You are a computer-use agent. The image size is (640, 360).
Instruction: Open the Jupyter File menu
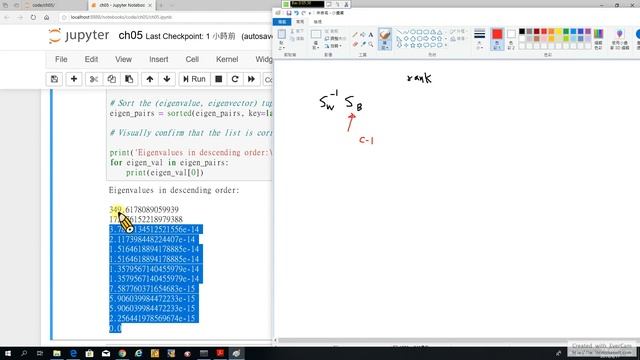point(61,60)
